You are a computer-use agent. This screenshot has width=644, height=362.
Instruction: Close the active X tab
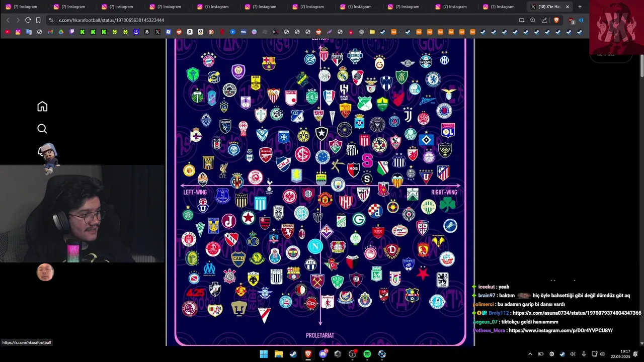(x=568, y=7)
